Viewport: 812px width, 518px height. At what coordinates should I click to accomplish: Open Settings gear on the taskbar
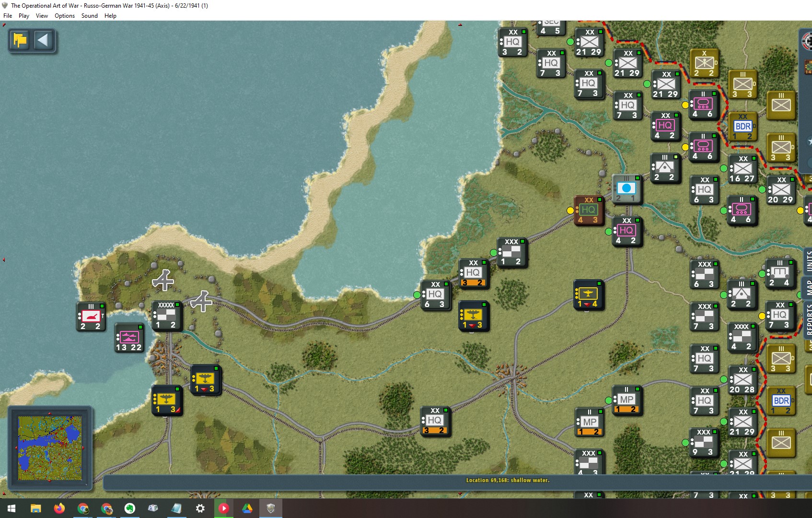[200, 508]
